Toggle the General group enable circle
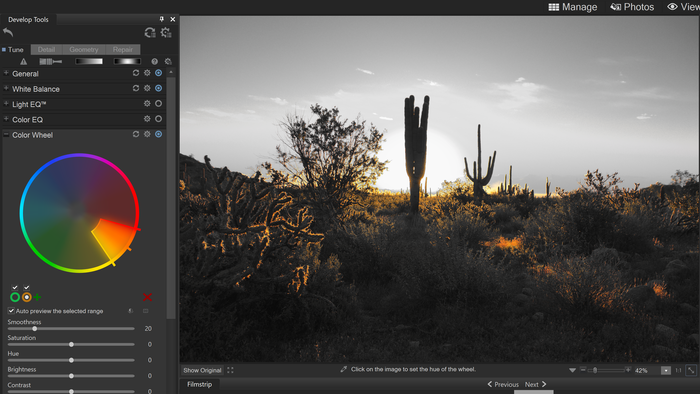The width and height of the screenshot is (700, 394). click(158, 73)
